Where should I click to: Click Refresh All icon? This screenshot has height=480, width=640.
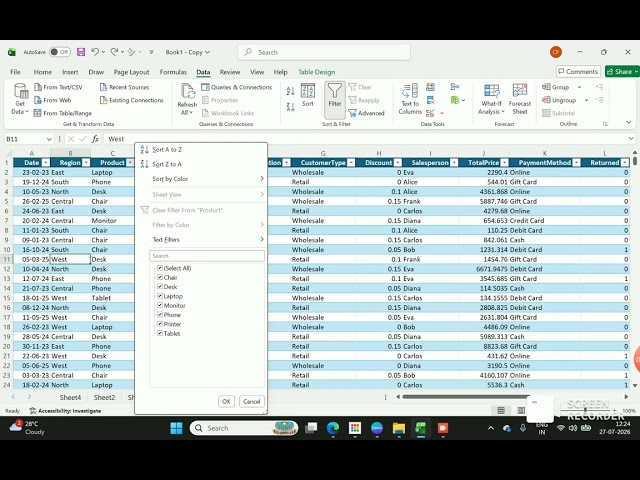tap(187, 99)
